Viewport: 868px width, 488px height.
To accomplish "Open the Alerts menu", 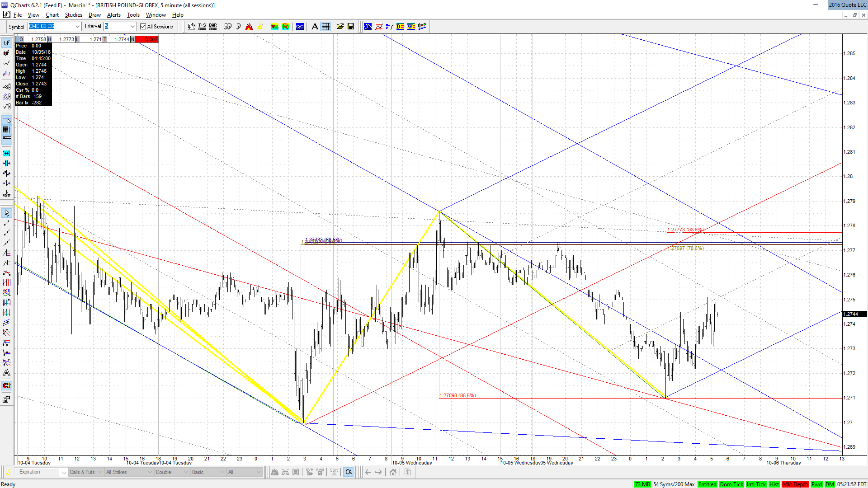I will [114, 15].
